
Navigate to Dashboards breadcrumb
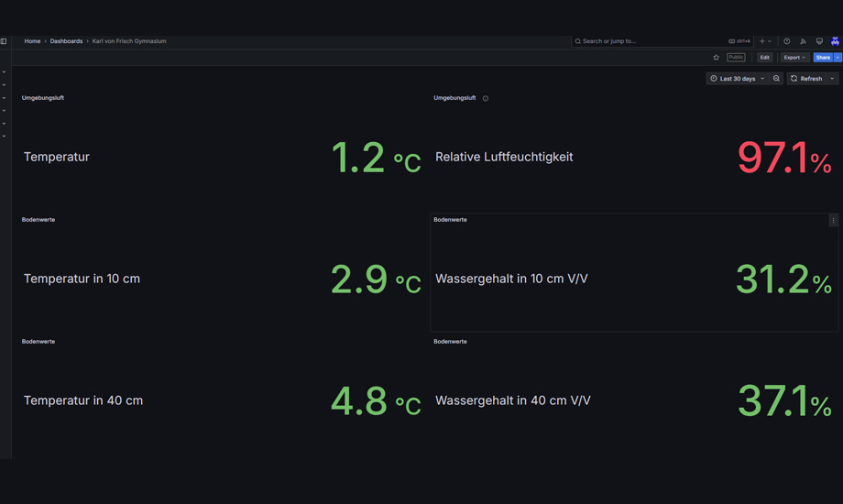66,41
